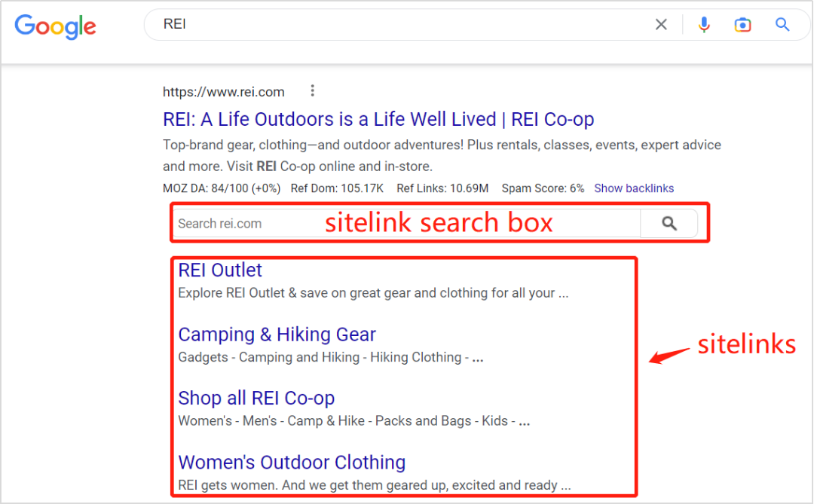
Task: Open the REI Outlet sitelink
Action: click(x=220, y=270)
